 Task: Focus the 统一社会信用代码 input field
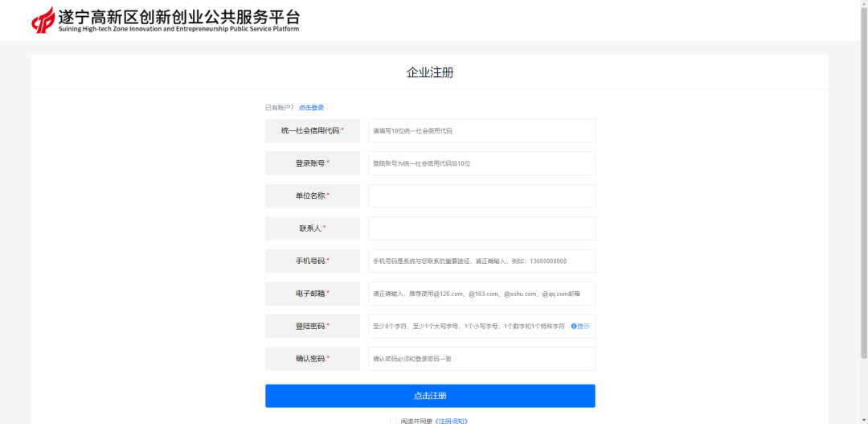click(481, 131)
